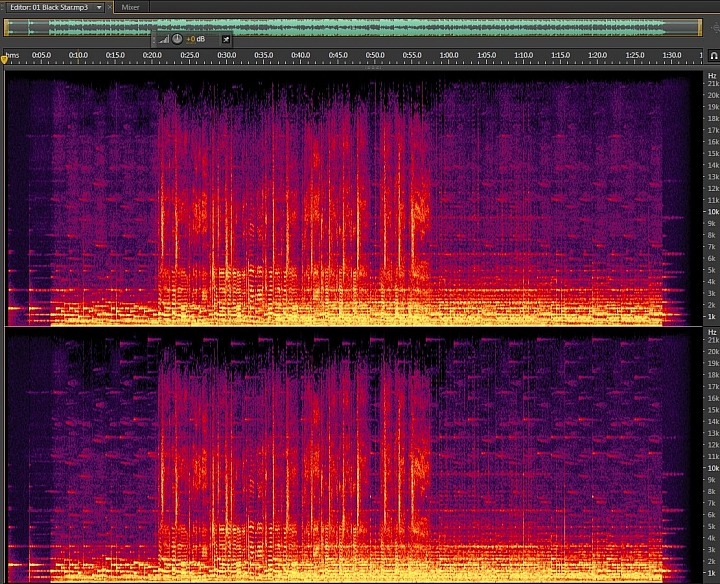Grab the HUD grip handle

click(x=154, y=39)
